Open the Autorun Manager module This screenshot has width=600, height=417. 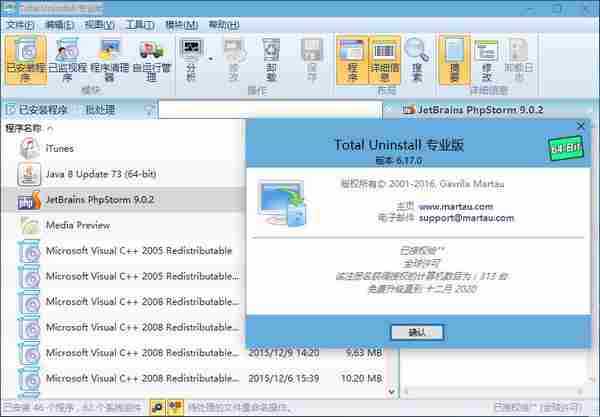pyautogui.click(x=152, y=60)
